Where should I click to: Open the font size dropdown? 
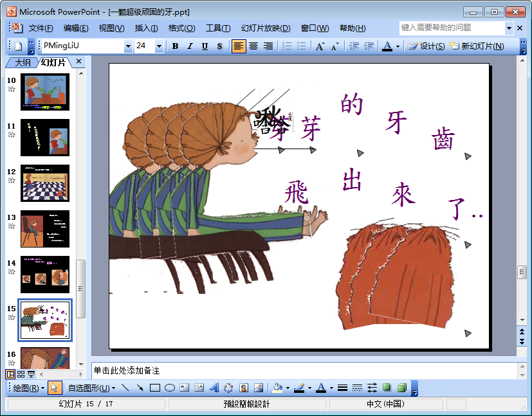pyautogui.click(x=159, y=46)
